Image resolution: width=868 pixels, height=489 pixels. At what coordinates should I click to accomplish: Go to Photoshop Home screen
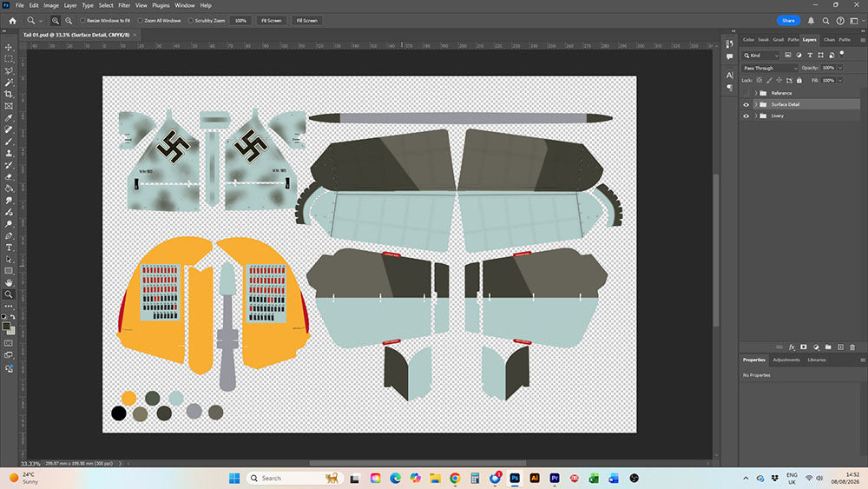coord(13,21)
